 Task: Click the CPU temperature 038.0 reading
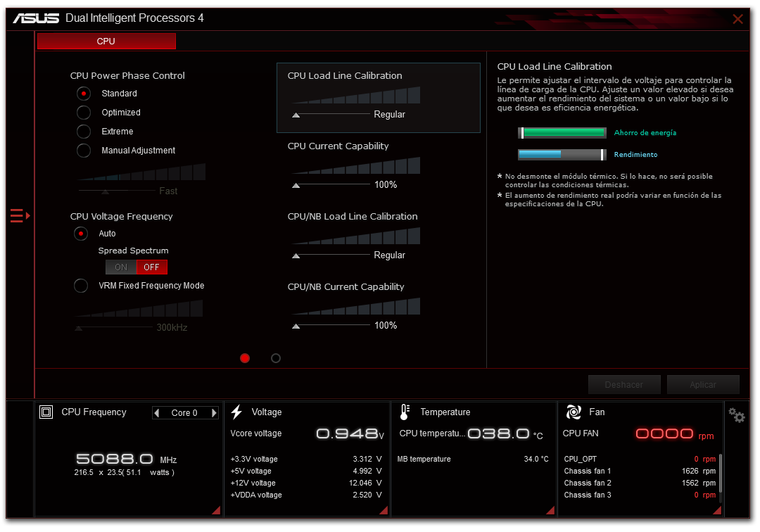[x=505, y=433]
